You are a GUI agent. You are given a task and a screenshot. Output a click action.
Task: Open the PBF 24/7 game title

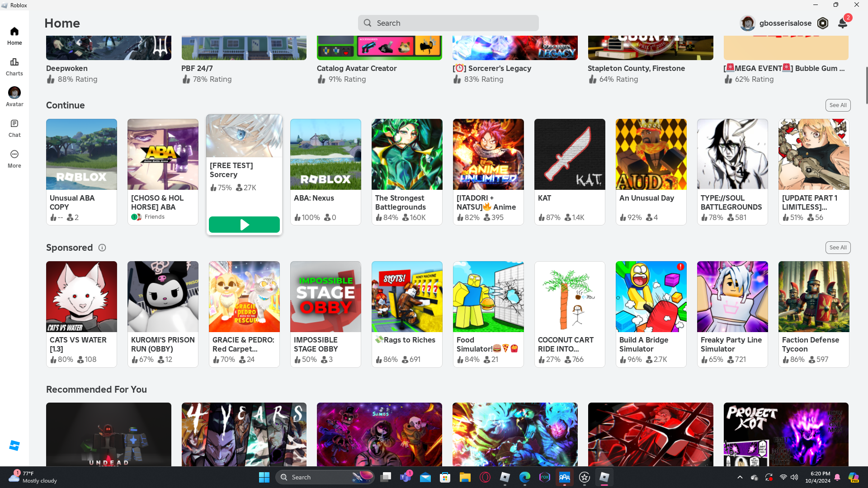[197, 68]
